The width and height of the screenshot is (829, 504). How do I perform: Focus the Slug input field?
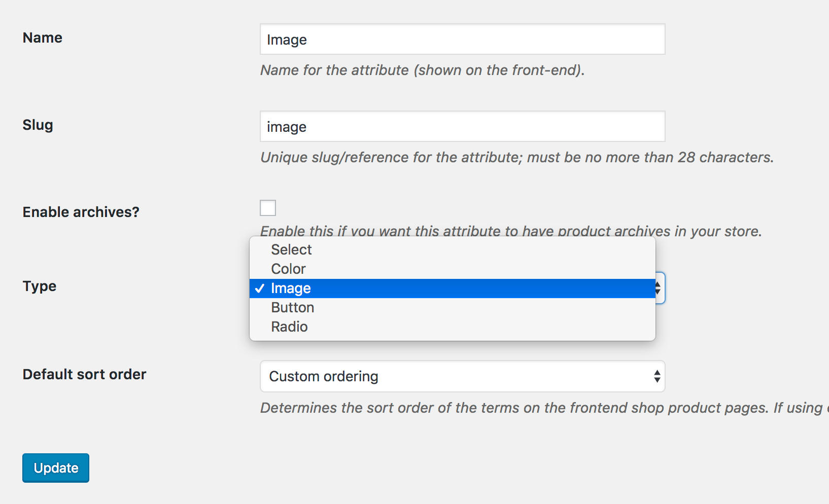coord(462,126)
